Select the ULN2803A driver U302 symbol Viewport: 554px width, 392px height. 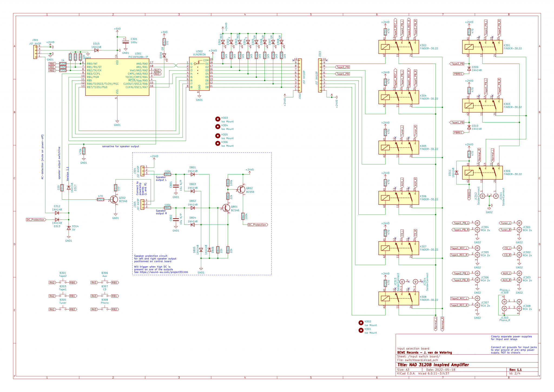point(199,74)
